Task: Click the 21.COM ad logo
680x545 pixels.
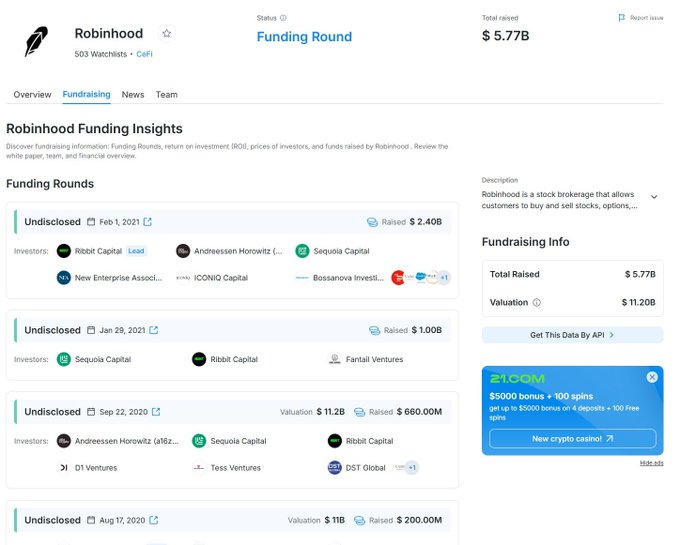Action: pos(517,379)
